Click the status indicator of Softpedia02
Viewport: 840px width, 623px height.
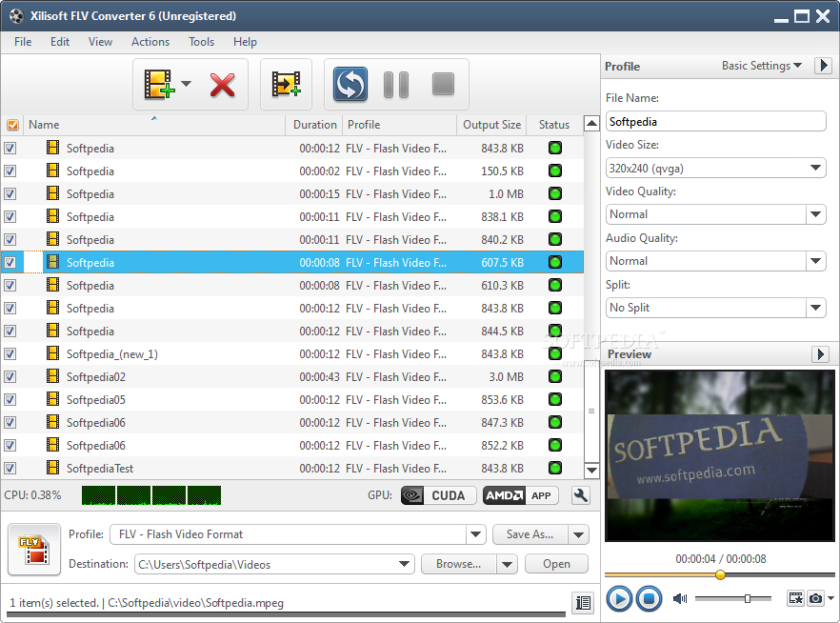(555, 376)
